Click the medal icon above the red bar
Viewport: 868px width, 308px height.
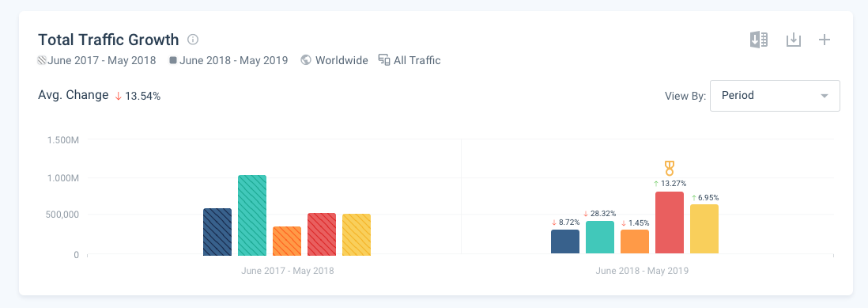point(670,168)
